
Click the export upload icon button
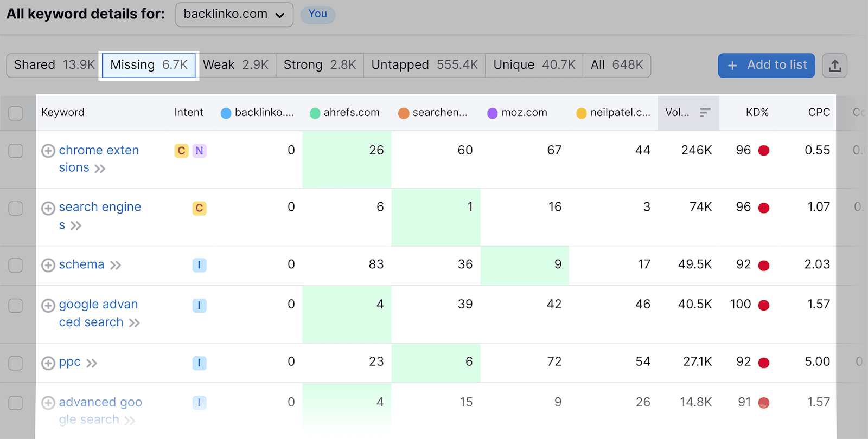[x=834, y=66]
